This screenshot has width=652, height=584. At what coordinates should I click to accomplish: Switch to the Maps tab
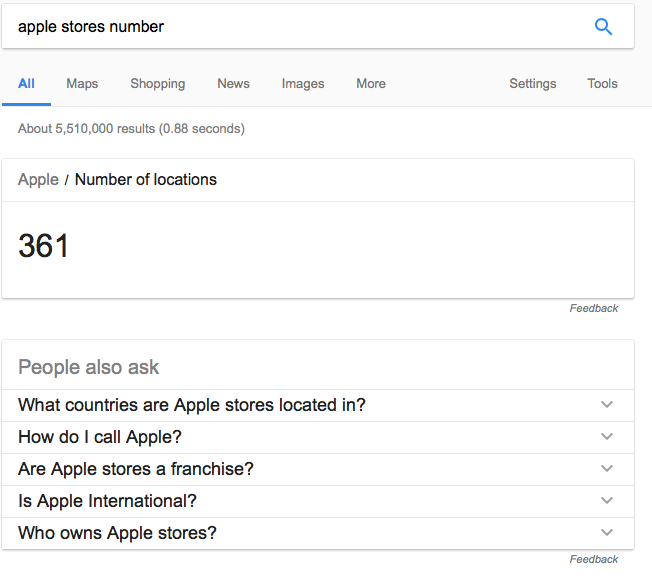(82, 84)
